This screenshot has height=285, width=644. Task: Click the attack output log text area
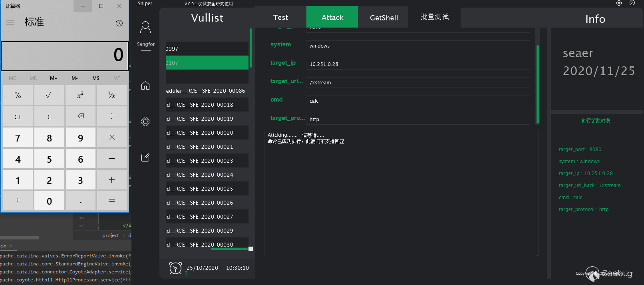pos(401,193)
